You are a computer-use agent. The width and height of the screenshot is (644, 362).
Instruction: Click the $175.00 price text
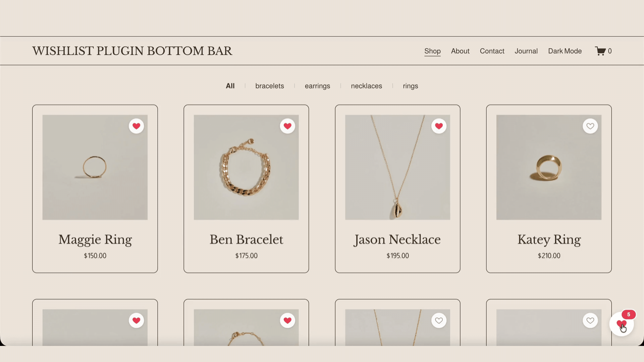tap(247, 256)
